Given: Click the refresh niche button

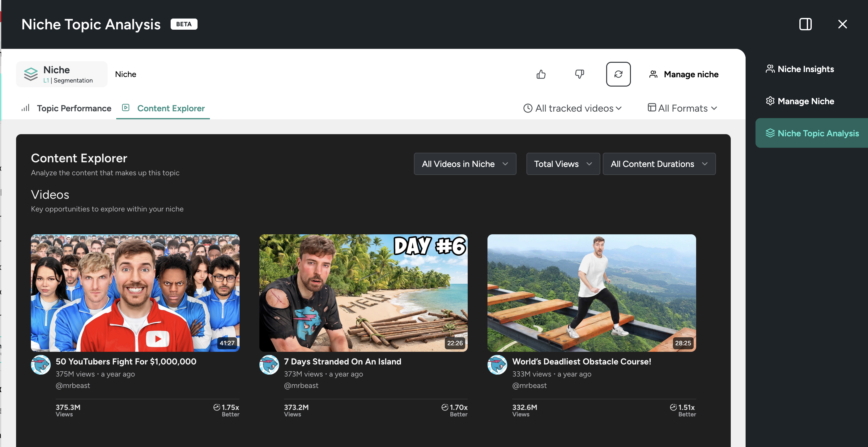Looking at the screenshot, I should click(618, 74).
